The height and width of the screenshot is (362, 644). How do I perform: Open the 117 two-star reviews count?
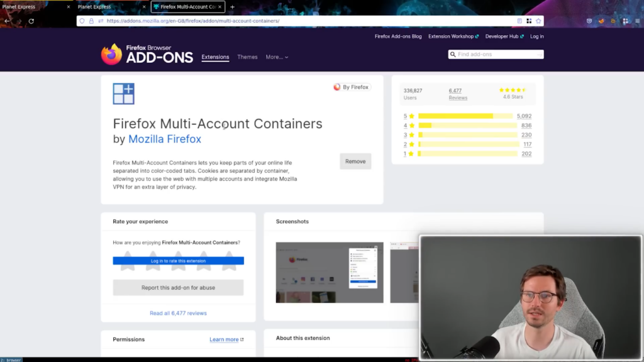pyautogui.click(x=528, y=144)
